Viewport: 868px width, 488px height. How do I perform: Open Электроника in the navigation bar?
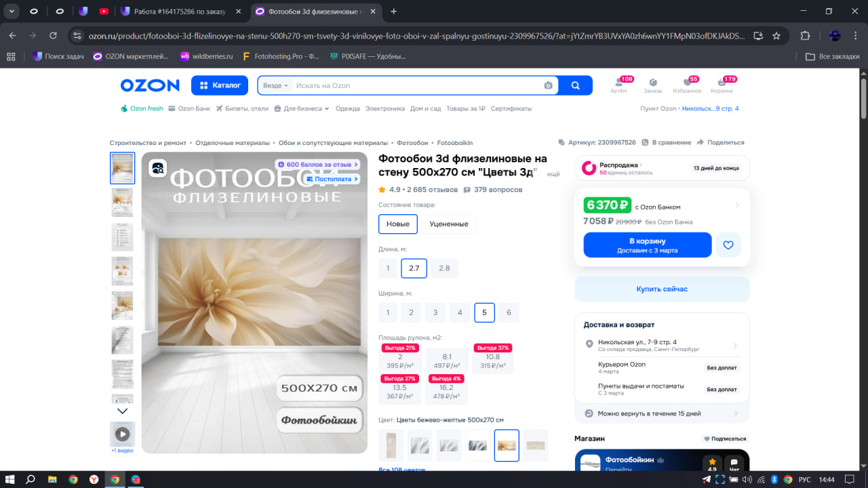[x=385, y=108]
